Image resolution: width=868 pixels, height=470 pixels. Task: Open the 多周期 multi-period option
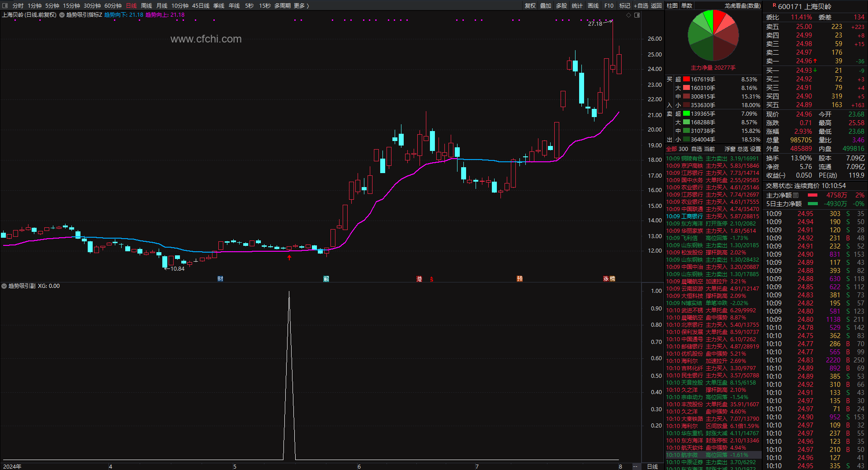pyautogui.click(x=283, y=6)
